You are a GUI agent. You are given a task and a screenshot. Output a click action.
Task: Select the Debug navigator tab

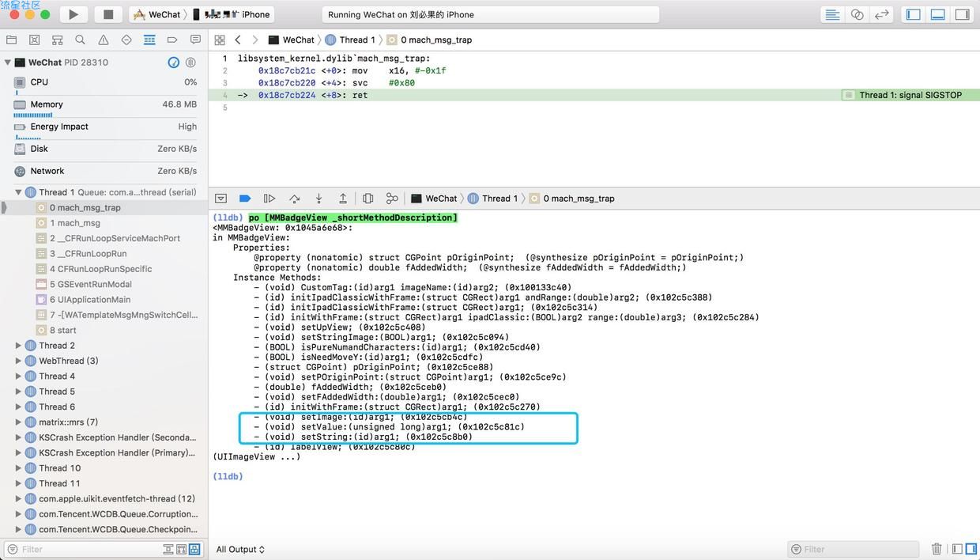[149, 40]
